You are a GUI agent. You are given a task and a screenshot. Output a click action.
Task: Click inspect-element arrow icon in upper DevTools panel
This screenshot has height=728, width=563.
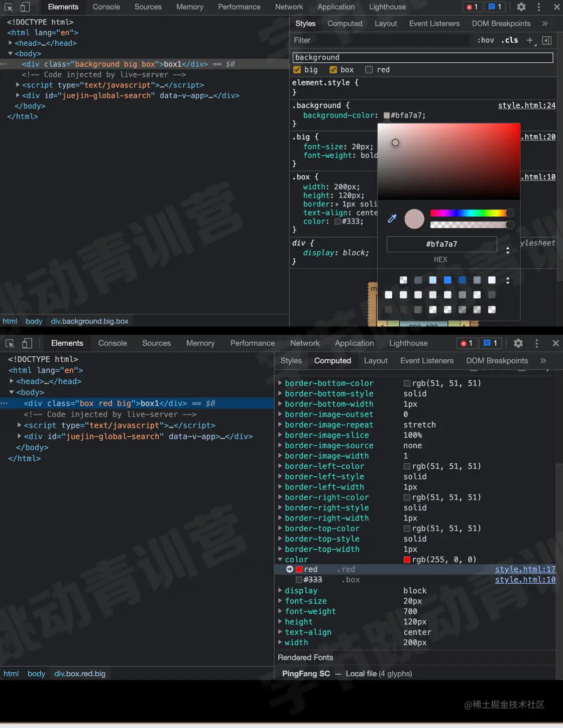coord(9,7)
